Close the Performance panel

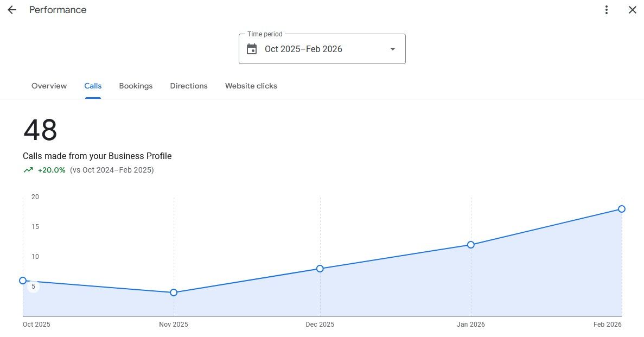click(x=632, y=10)
